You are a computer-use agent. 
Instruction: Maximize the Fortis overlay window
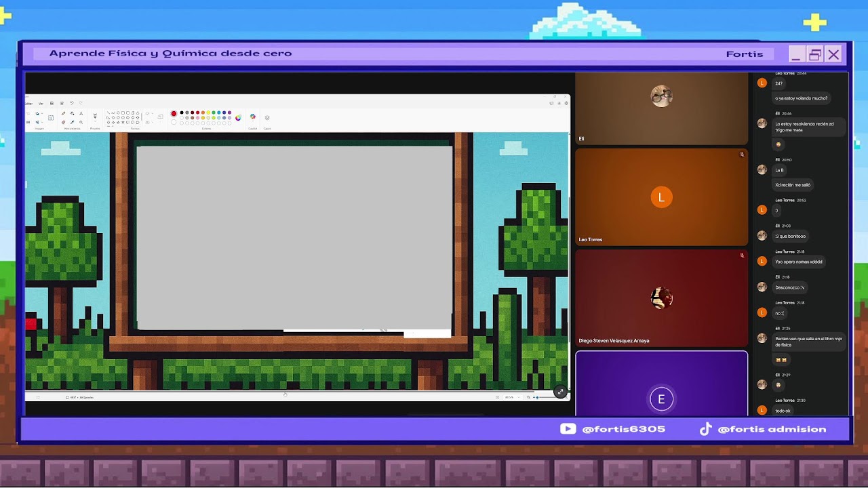(815, 54)
